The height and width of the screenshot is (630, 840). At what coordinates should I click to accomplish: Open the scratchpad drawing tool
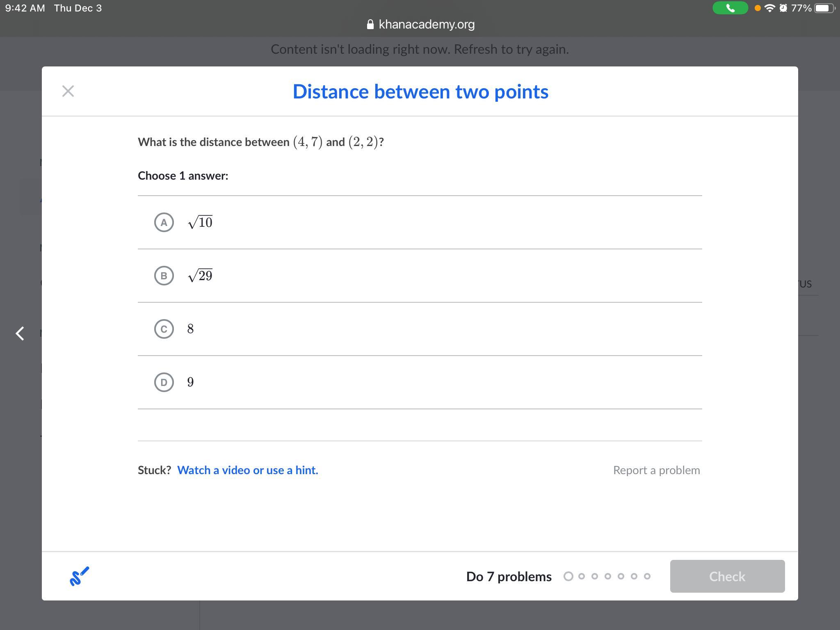click(x=79, y=576)
